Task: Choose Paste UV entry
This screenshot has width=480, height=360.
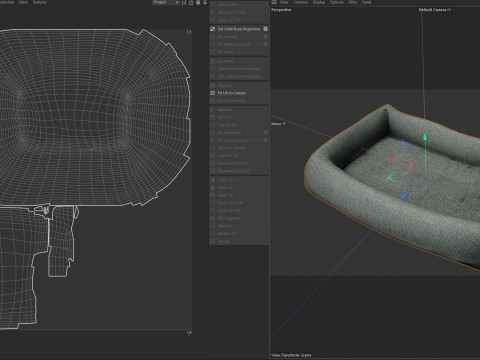Action: [239, 188]
